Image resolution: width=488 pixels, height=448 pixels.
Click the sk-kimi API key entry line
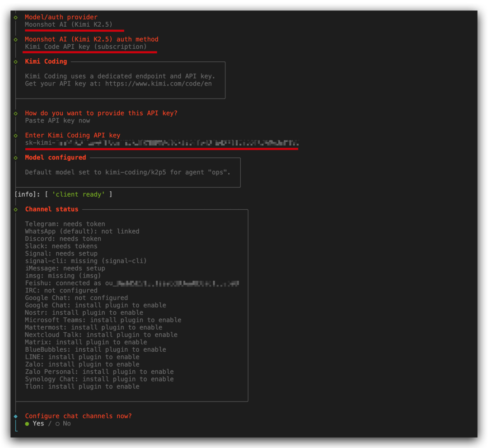click(161, 143)
